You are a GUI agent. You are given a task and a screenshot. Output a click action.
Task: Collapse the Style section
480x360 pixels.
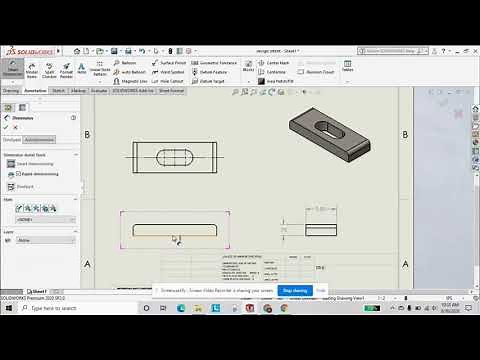(x=76, y=199)
